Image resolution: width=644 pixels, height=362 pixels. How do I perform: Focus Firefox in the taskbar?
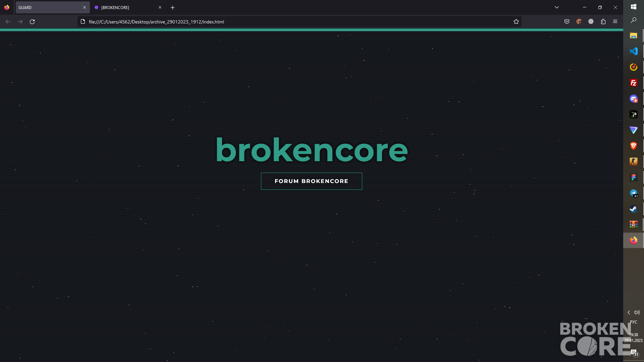[634, 240]
